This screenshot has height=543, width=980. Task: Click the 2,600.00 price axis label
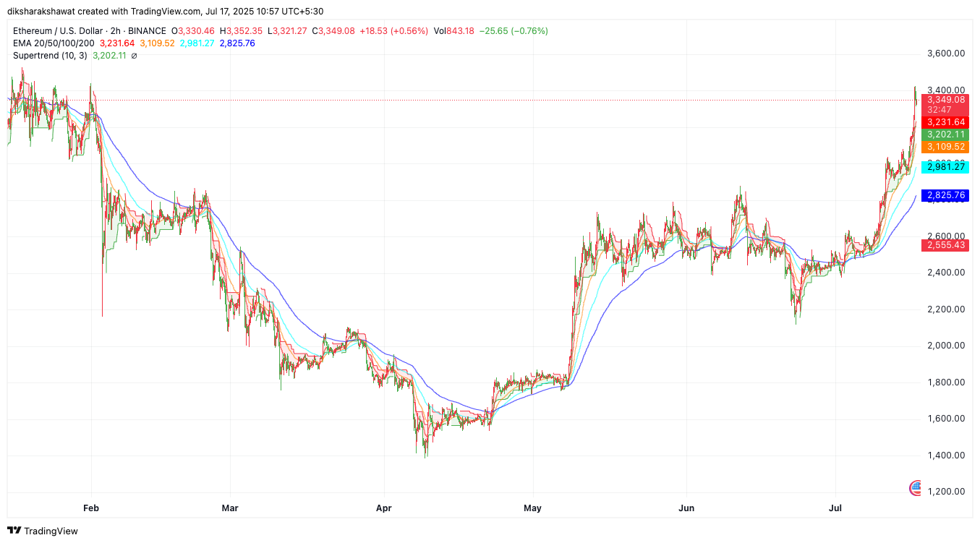[x=946, y=236]
